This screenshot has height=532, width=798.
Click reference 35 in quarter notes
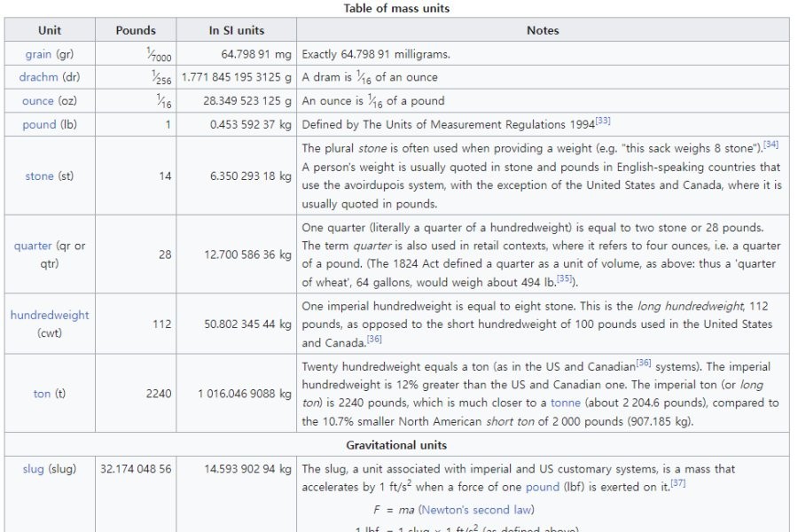(x=564, y=278)
